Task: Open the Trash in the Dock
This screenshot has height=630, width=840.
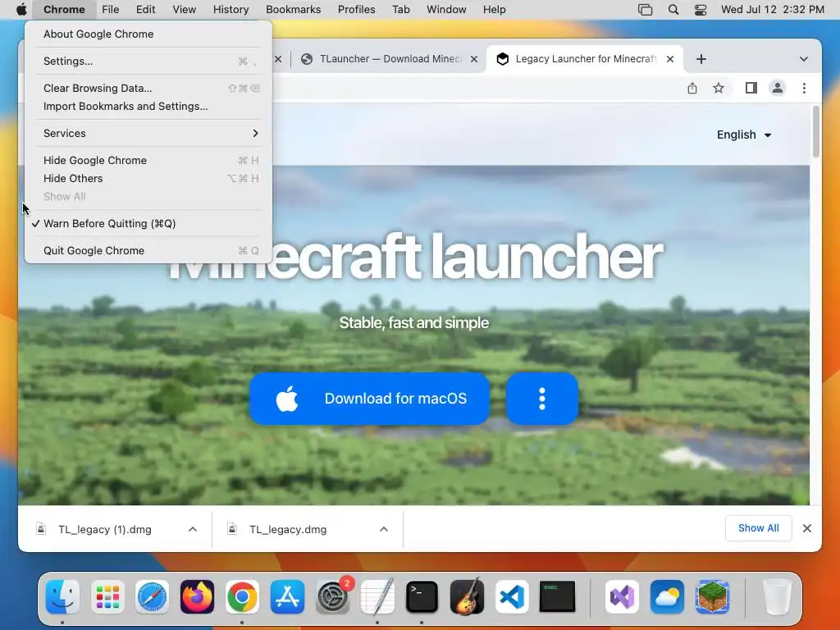Action: (x=776, y=596)
